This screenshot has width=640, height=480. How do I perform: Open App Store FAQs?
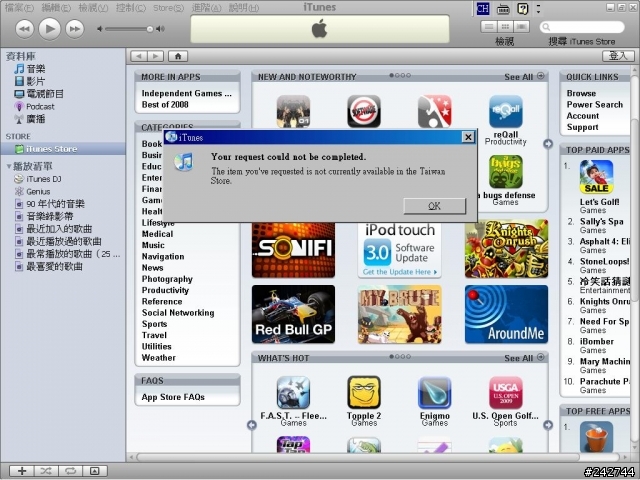pos(173,397)
